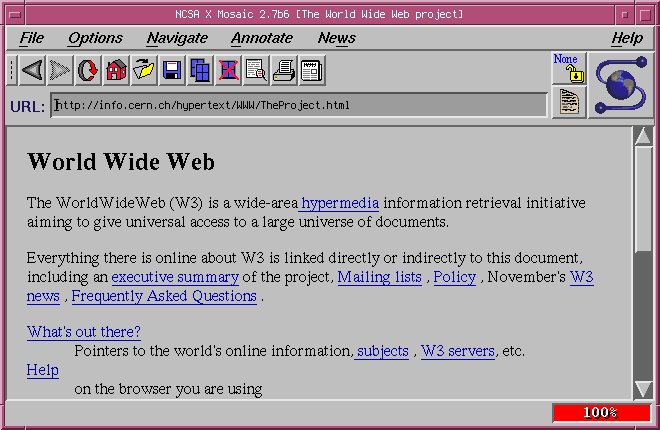
Task: Close window with the red X icon
Action: tap(228, 70)
